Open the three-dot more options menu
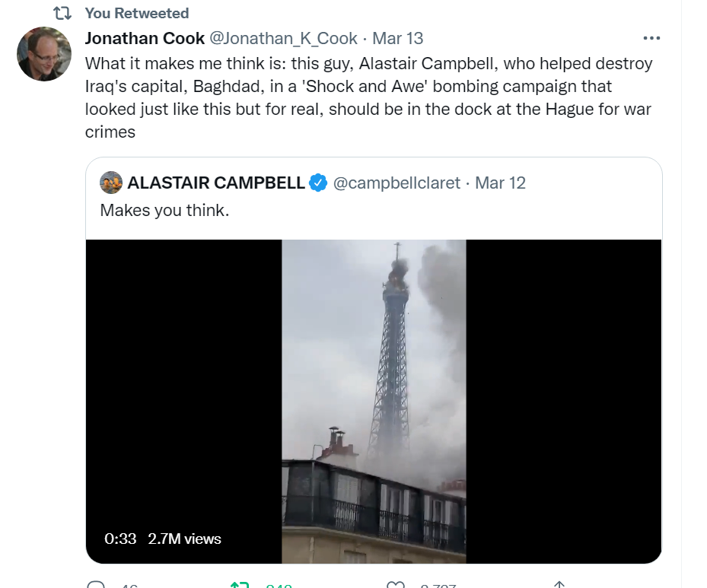This screenshot has height=588, width=707. (651, 38)
